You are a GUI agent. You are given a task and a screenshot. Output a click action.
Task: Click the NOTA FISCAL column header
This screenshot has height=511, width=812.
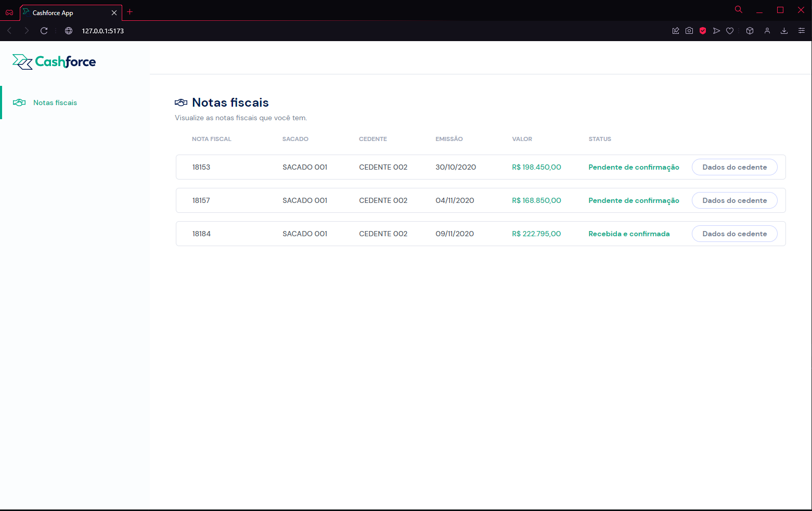tap(211, 139)
